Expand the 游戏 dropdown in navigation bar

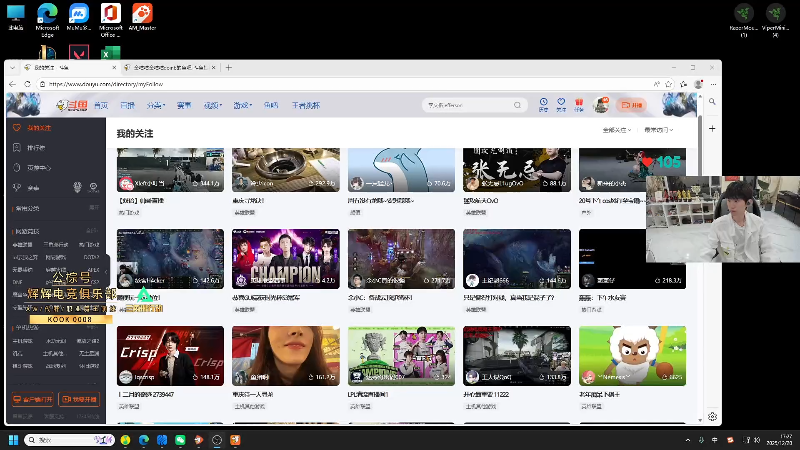pos(242,104)
